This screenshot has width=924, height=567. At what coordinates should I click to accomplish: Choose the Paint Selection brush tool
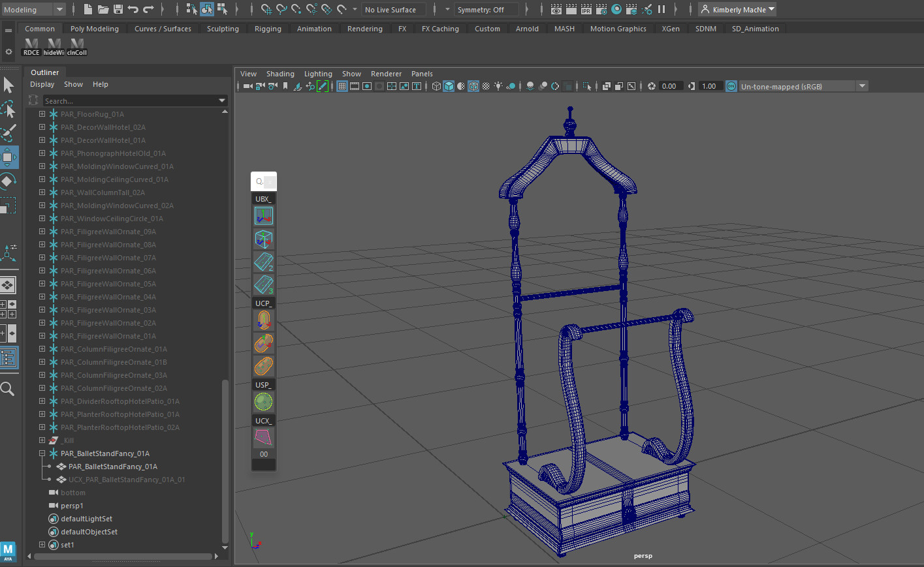coord(8,132)
